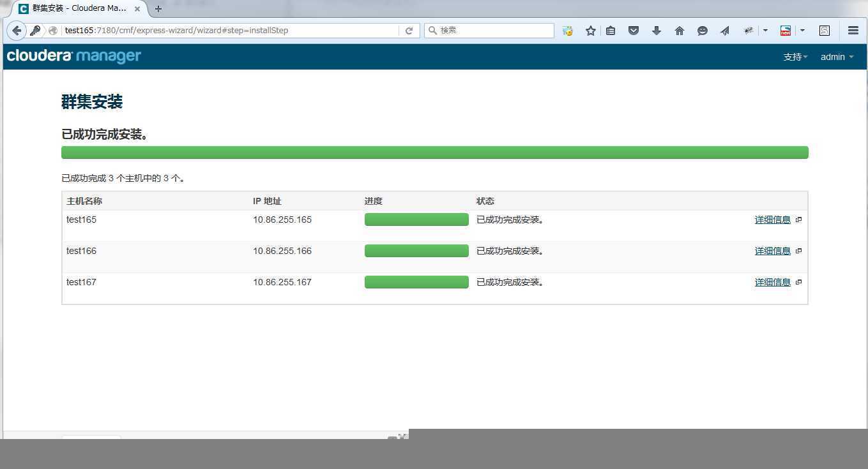Click the colorful smiley extension icon
This screenshot has height=469, width=868.
(567, 30)
